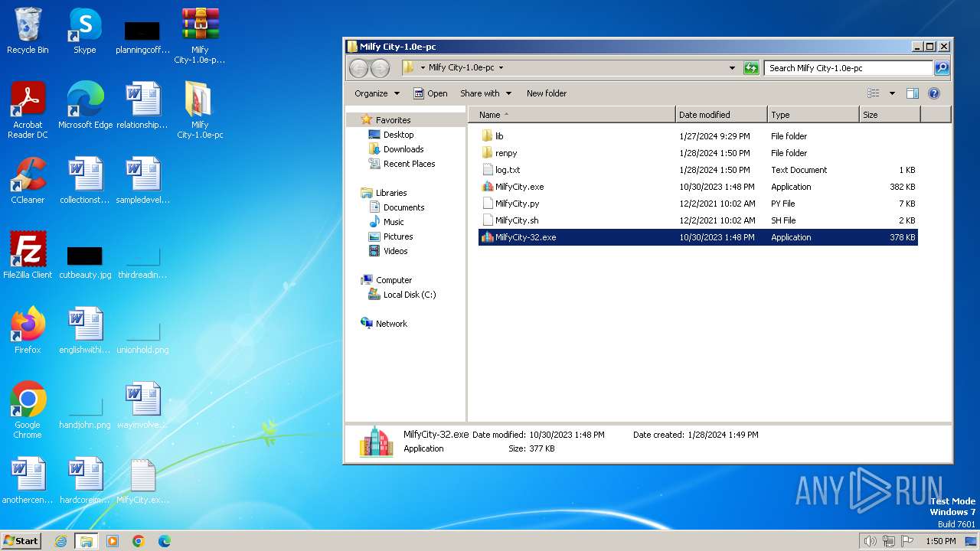This screenshot has width=980, height=551.
Task: Select the log.txt file
Action: pos(697,170)
